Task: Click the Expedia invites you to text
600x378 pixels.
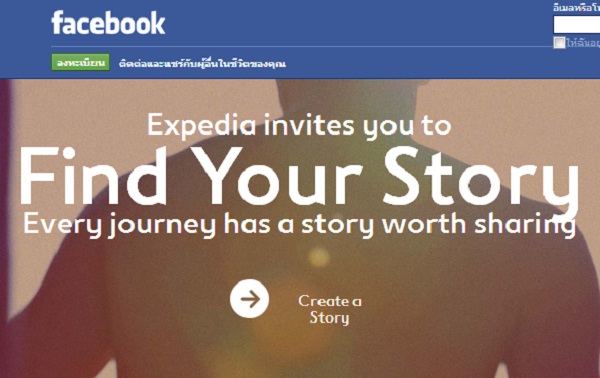Action: pyautogui.click(x=299, y=125)
